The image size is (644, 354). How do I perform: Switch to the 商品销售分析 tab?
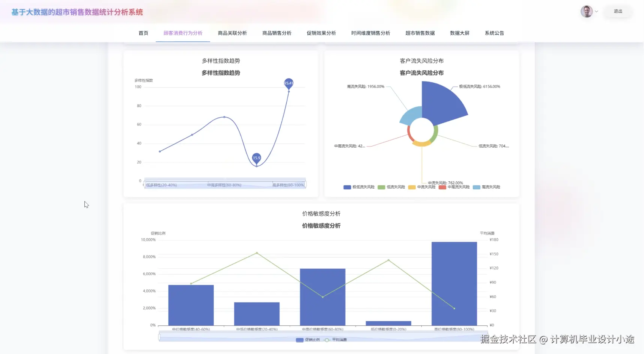tap(277, 33)
